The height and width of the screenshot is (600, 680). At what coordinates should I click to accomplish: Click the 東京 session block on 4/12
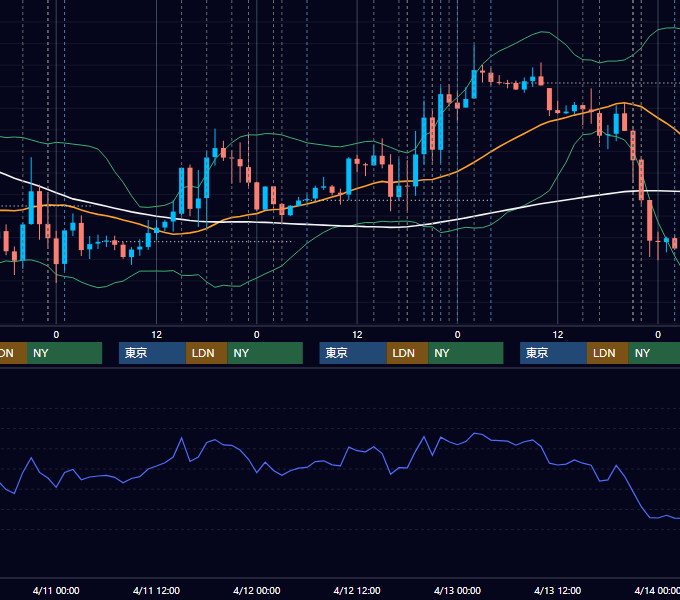pyautogui.click(x=353, y=353)
